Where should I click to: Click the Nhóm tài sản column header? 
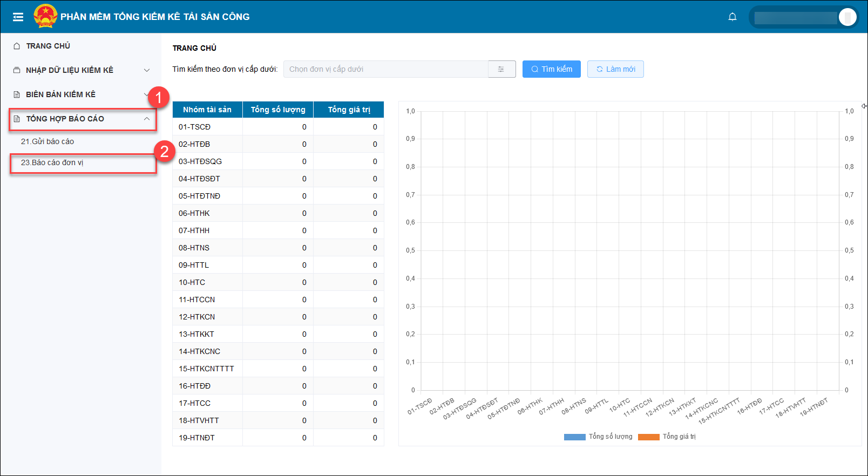pos(207,110)
